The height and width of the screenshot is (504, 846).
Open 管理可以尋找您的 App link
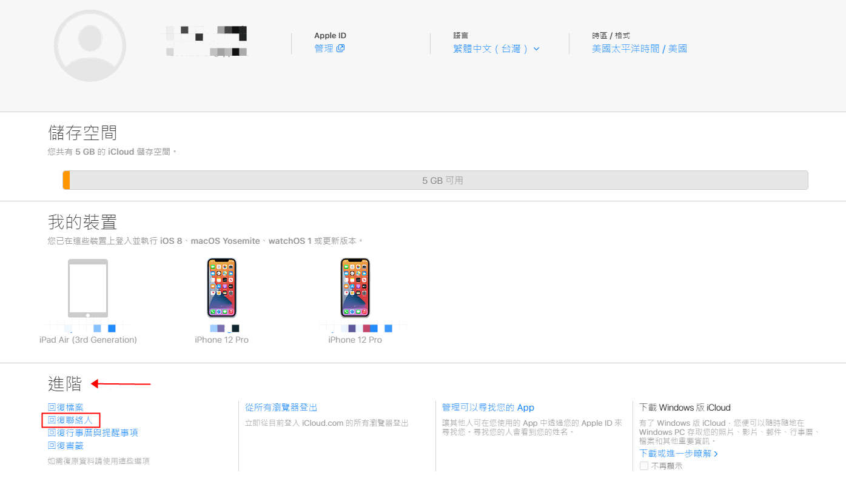click(x=488, y=408)
